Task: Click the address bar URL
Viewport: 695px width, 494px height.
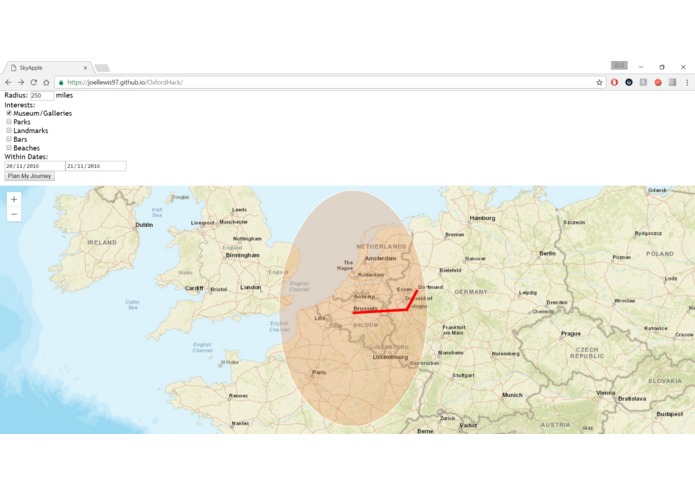Action: (125, 82)
